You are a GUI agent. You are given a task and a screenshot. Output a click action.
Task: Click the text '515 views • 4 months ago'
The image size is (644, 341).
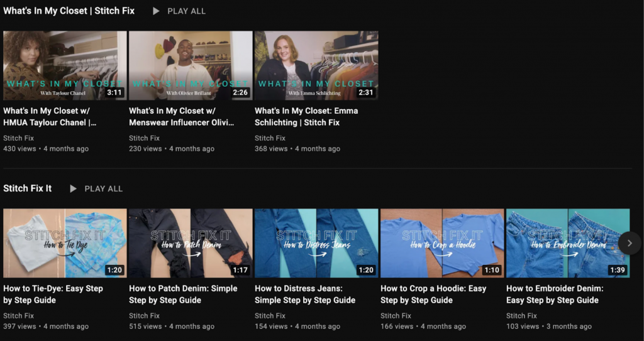[x=172, y=327]
